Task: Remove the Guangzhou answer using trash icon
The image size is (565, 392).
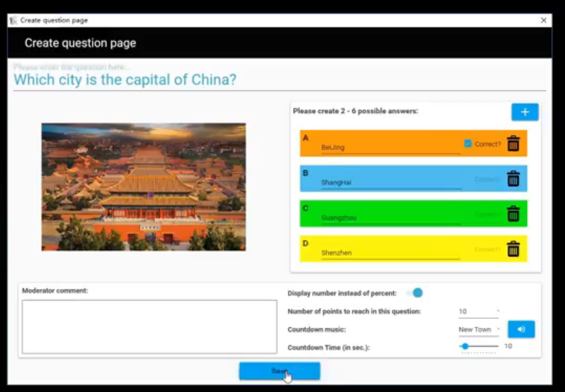Action: click(513, 214)
